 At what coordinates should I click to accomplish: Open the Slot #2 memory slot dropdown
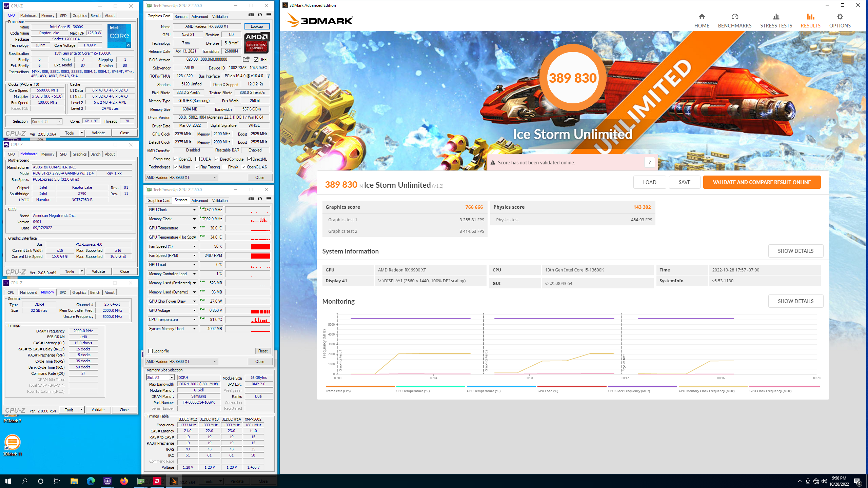[x=160, y=378]
